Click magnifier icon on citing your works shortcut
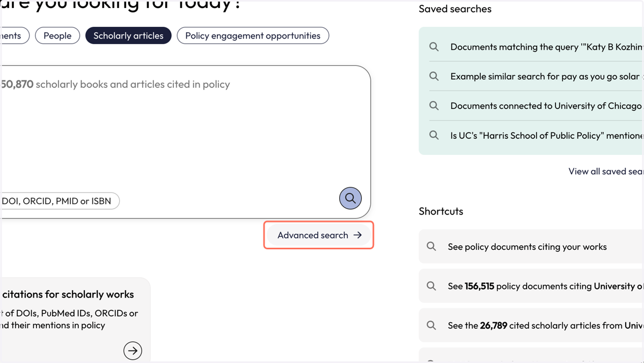The width and height of the screenshot is (644, 363). click(431, 246)
